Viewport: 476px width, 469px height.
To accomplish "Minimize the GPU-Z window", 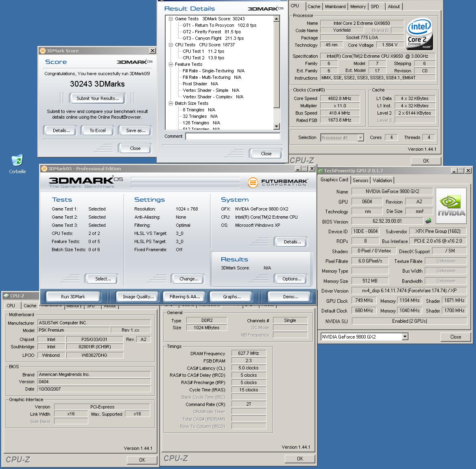I will pos(454,171).
